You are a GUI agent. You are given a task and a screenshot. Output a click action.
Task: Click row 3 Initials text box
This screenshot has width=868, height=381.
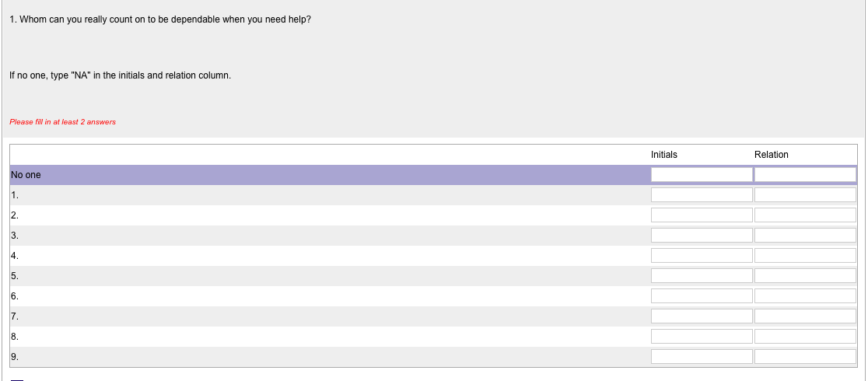[x=702, y=236]
